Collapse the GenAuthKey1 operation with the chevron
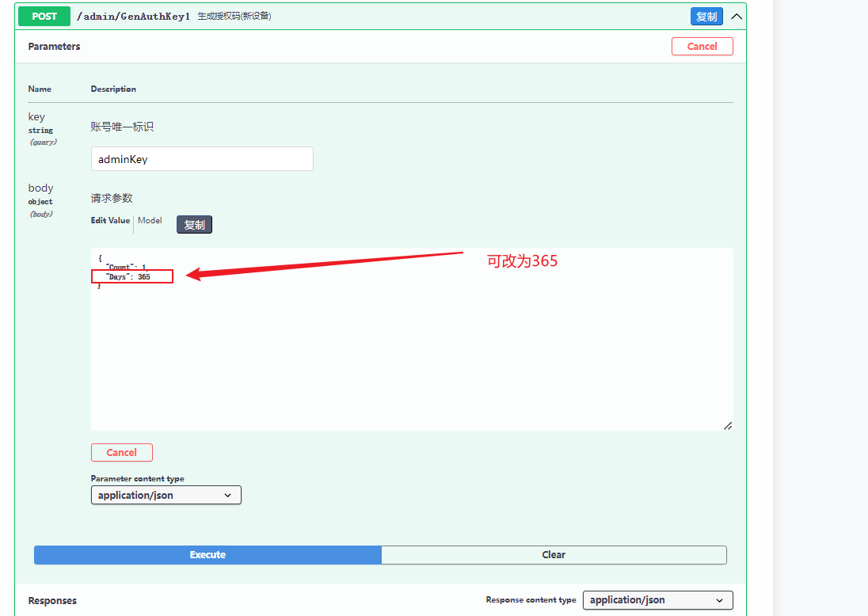Viewport: 868px width, 616px height. tap(737, 17)
